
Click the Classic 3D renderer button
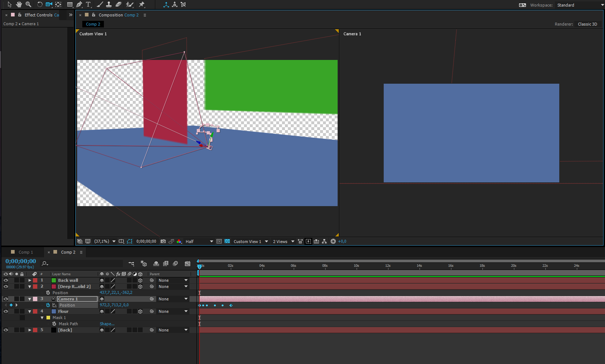click(x=587, y=24)
